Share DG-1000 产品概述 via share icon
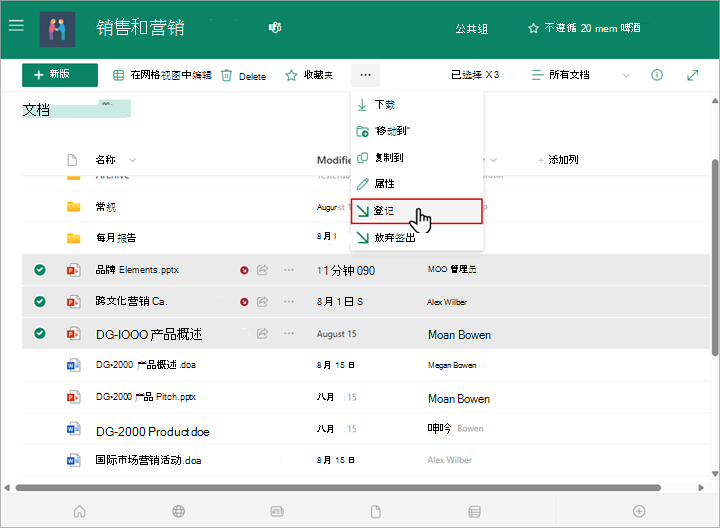This screenshot has height=528, width=720. click(x=262, y=333)
